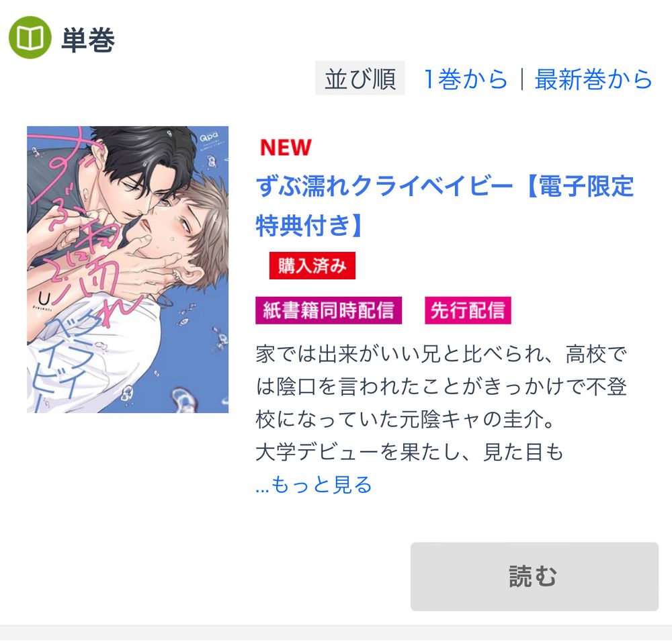The image size is (672, 642).
Task: Expand the description with もっと見る
Action: click(x=313, y=484)
